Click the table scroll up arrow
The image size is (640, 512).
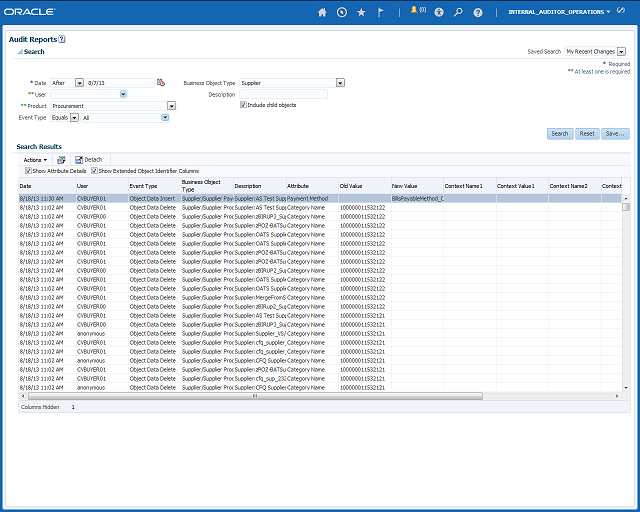(x=626, y=198)
